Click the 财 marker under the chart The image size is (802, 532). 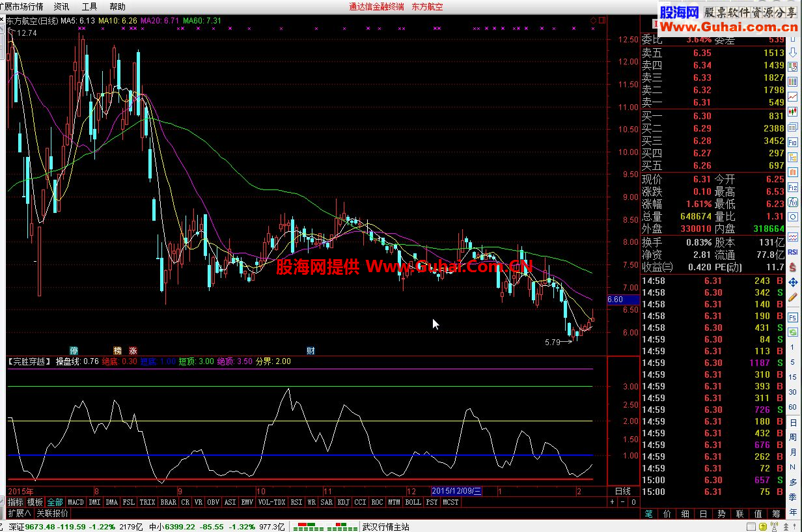coord(311,350)
